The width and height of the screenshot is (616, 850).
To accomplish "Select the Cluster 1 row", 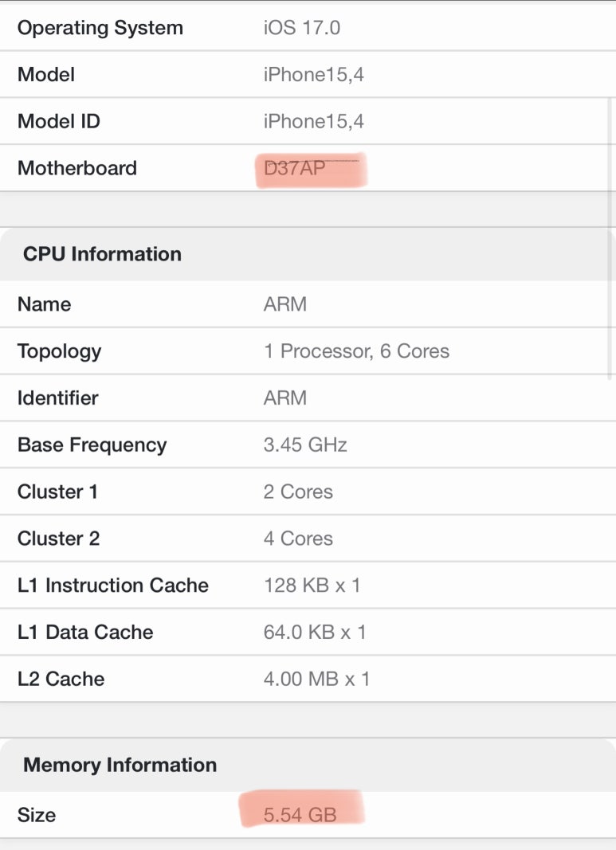I will (x=308, y=492).
